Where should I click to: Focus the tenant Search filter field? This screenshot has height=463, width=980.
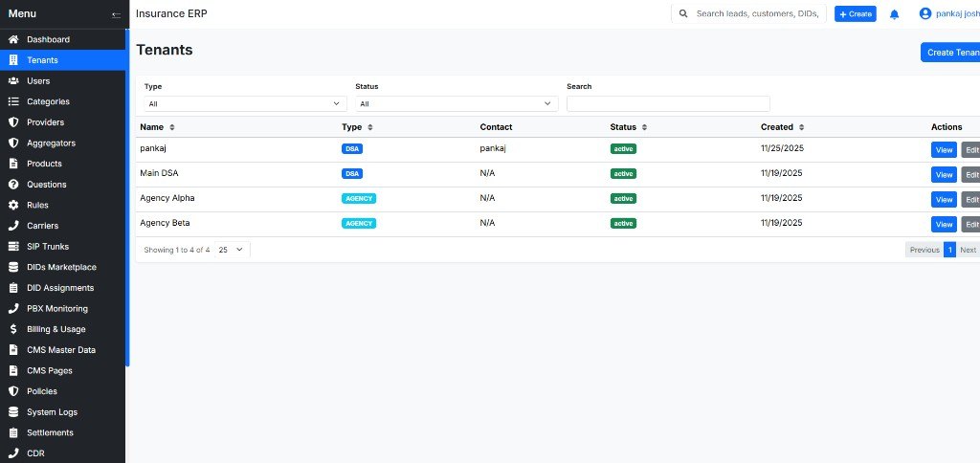point(668,103)
